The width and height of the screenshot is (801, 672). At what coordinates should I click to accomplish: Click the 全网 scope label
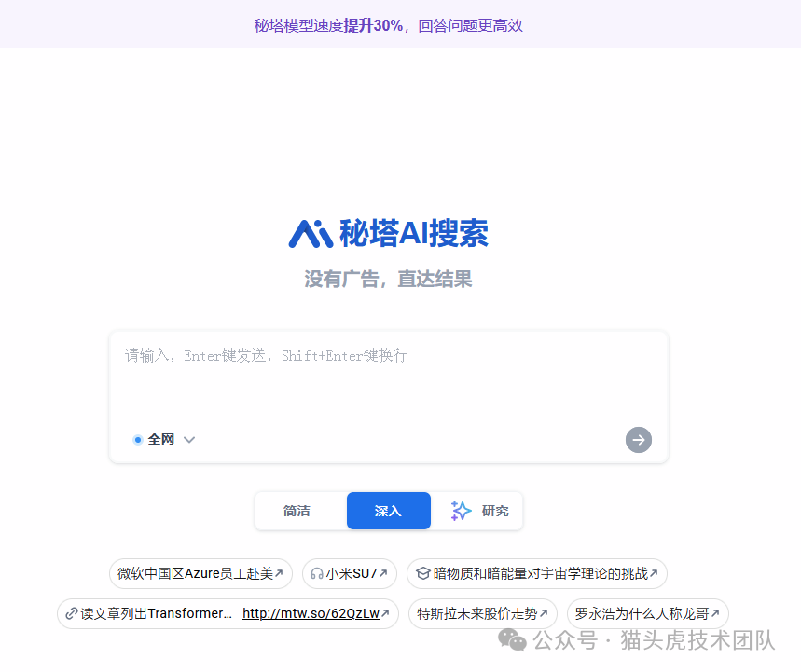(161, 440)
